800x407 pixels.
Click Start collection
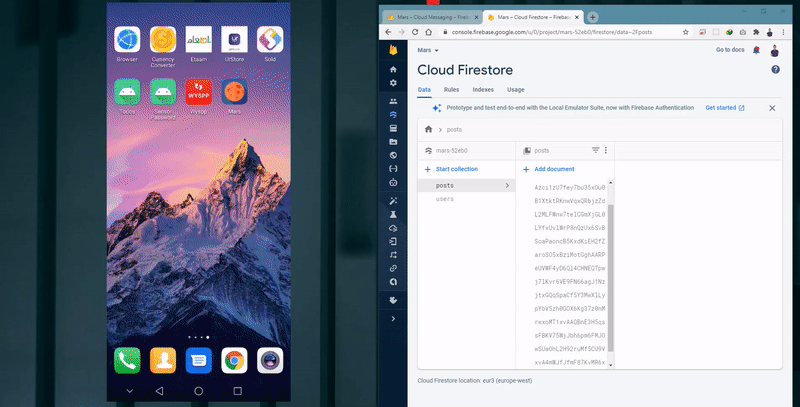pyautogui.click(x=451, y=169)
